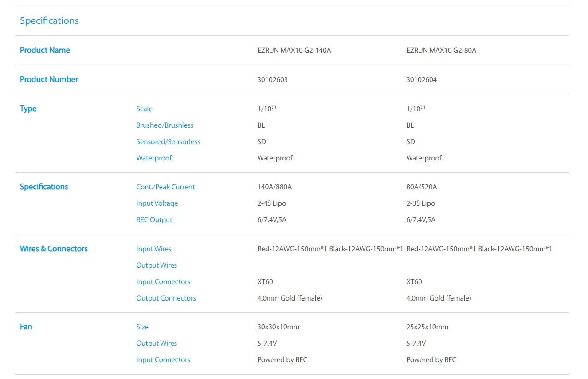Click the 2-3S Lipo voltage value
The width and height of the screenshot is (588, 379).
[421, 203]
